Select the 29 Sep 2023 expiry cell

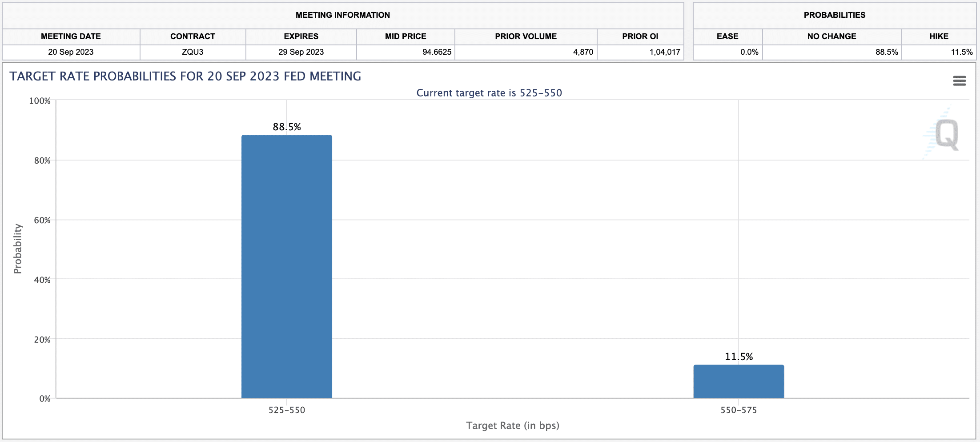point(301,52)
